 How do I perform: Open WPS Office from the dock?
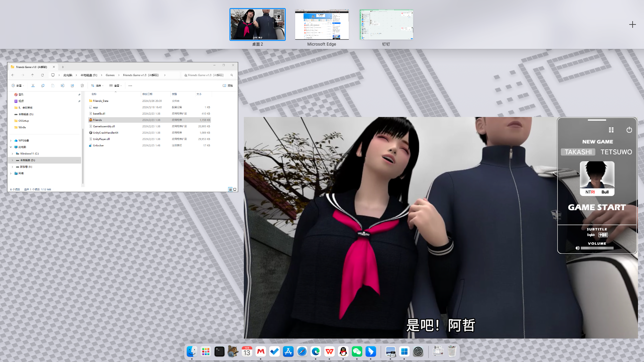click(x=329, y=352)
